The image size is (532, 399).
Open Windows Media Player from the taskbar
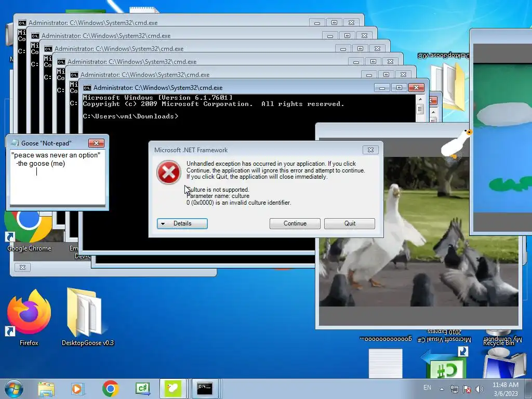(x=77, y=389)
